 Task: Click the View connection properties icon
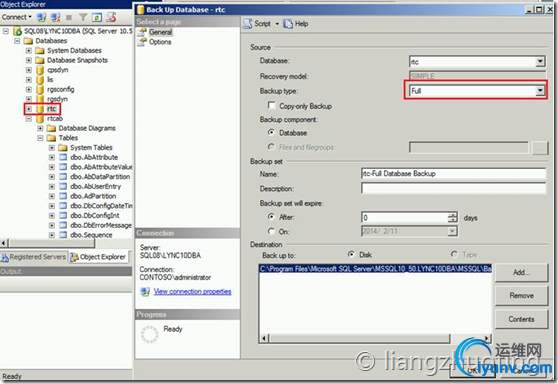pyautogui.click(x=145, y=292)
